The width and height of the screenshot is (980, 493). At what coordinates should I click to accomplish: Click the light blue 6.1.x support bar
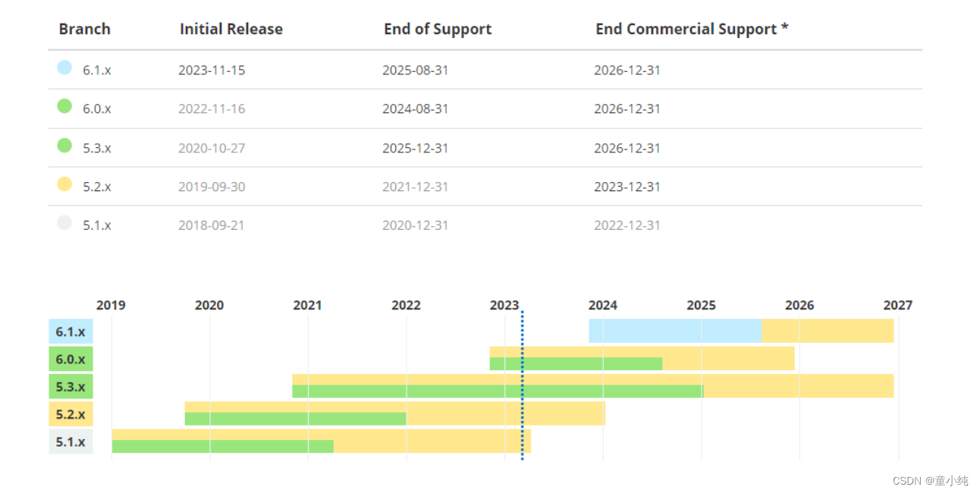[x=675, y=331]
